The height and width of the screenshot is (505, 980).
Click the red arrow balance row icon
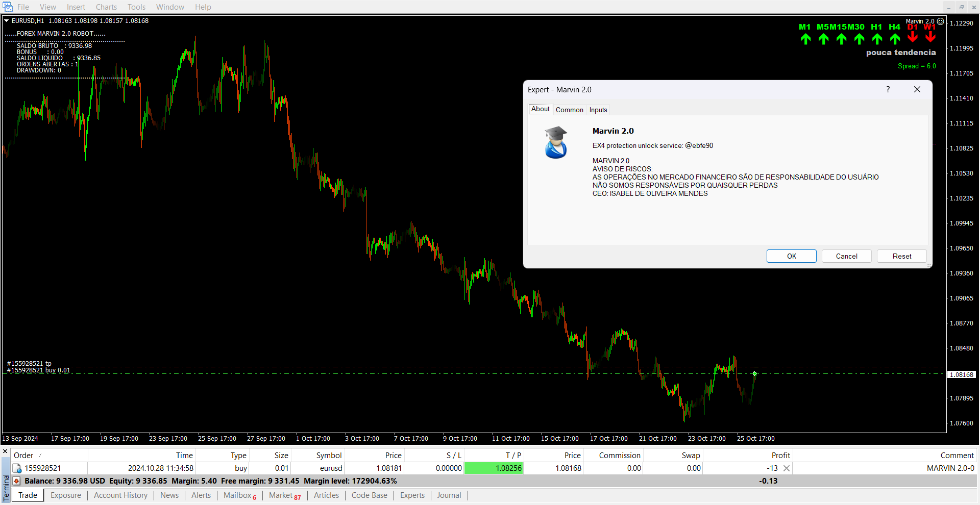click(17, 481)
